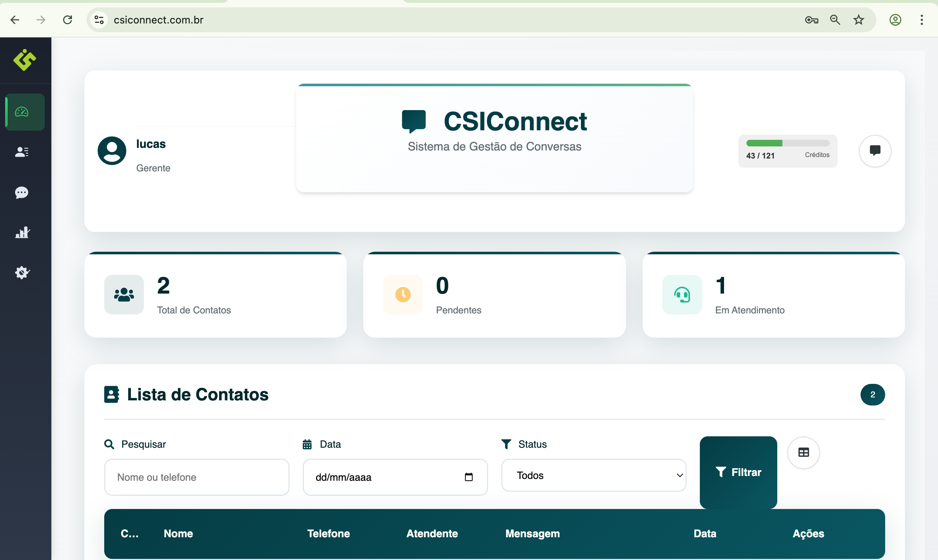The image size is (938, 560).
Task: Select the Nome column header
Action: [178, 534]
